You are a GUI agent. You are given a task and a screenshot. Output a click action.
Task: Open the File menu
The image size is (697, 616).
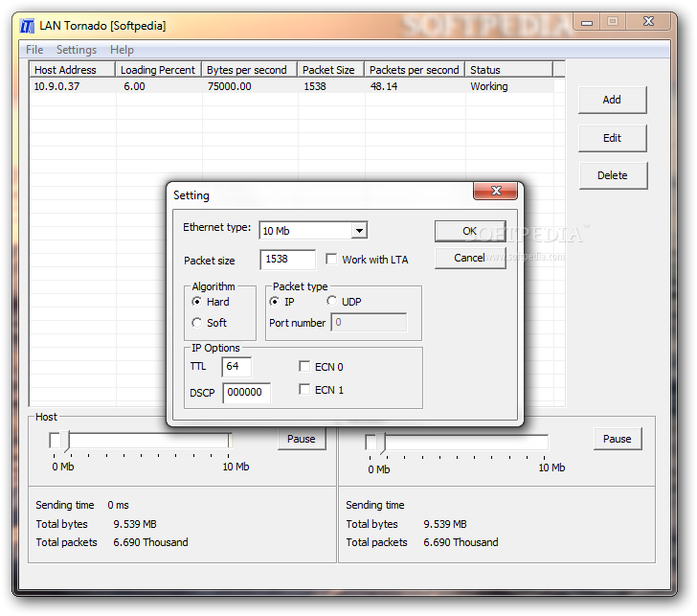pyautogui.click(x=34, y=50)
